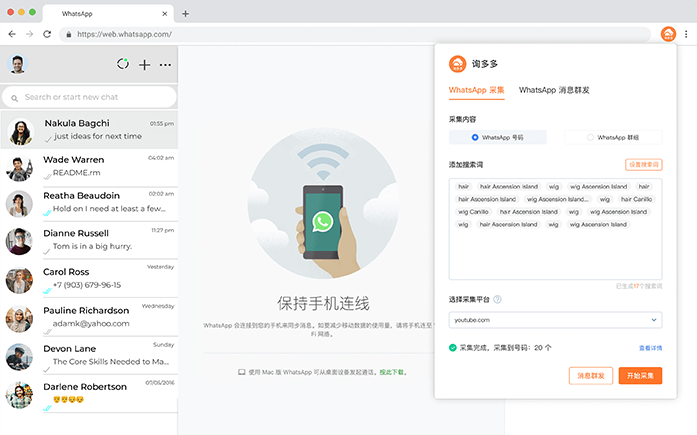Open chat with Dianne Russell
Screen dimensions: 697x435
pos(89,240)
